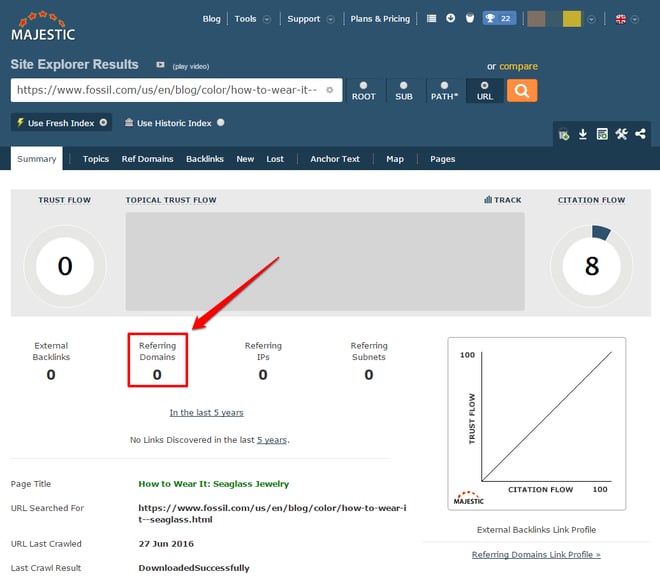Click the Majestic logo

tap(43, 26)
